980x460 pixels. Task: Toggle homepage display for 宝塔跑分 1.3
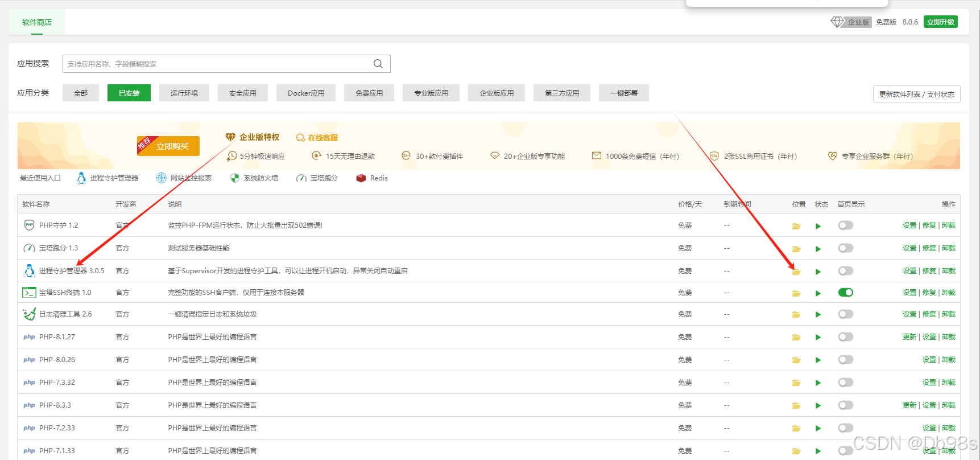point(846,248)
